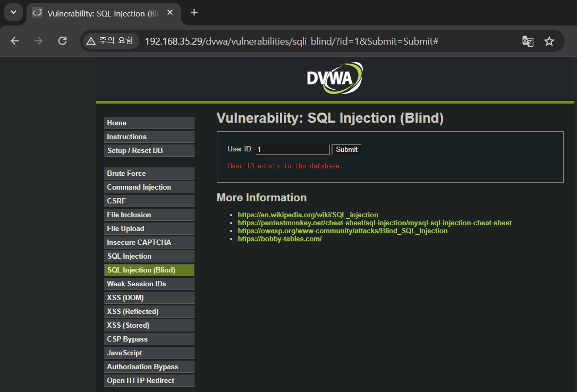The image size is (577, 392).
Task: Open the Command Injection page
Action: point(149,187)
